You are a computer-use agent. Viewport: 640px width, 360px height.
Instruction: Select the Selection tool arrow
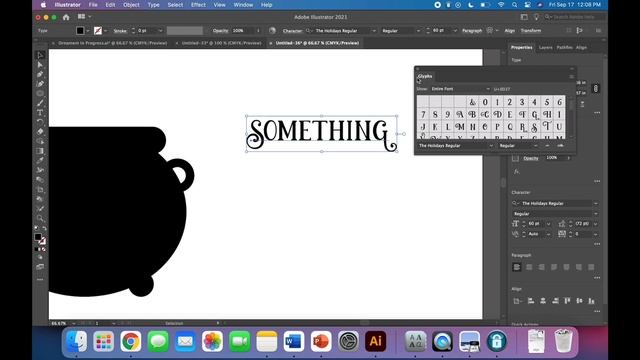pyautogui.click(x=40, y=55)
